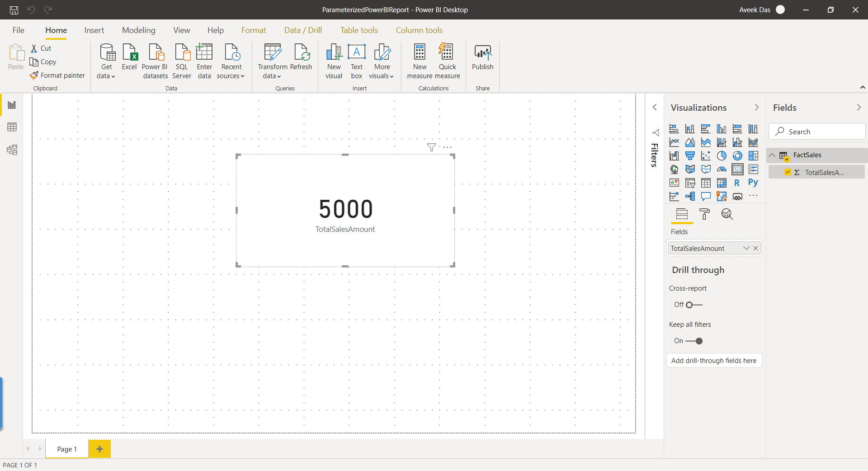Open the Format paint roller tab
Image resolution: width=868 pixels, height=471 pixels.
tap(704, 214)
